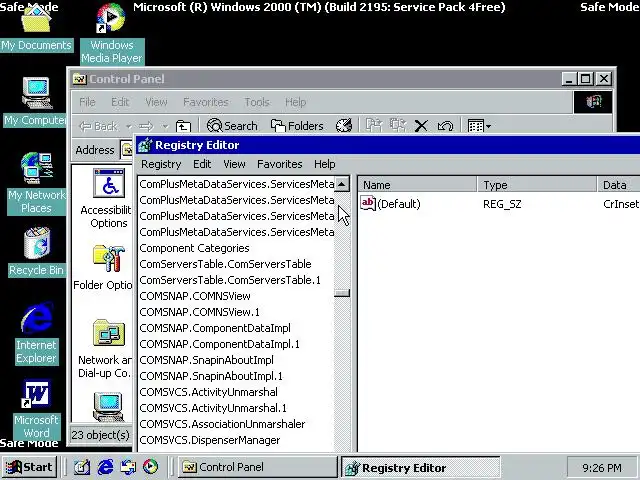
Task: Select COMSNAP.COMNSView key
Action: (195, 296)
